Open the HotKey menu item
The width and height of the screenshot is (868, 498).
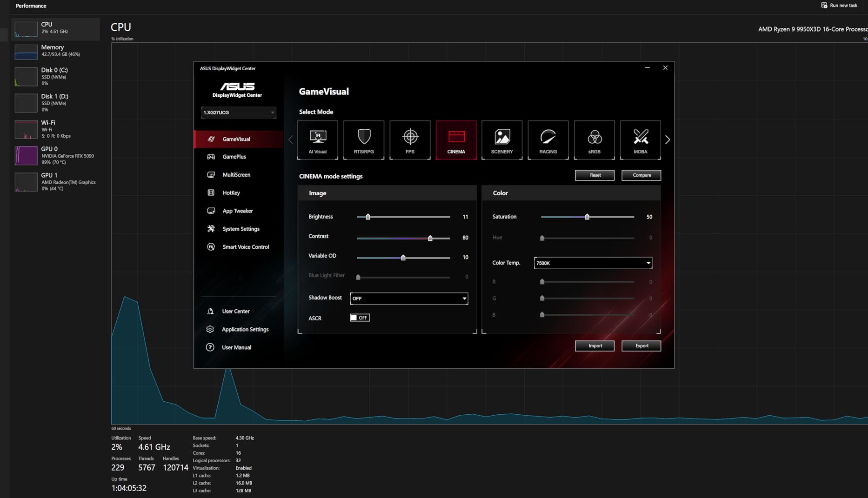pyautogui.click(x=239, y=193)
